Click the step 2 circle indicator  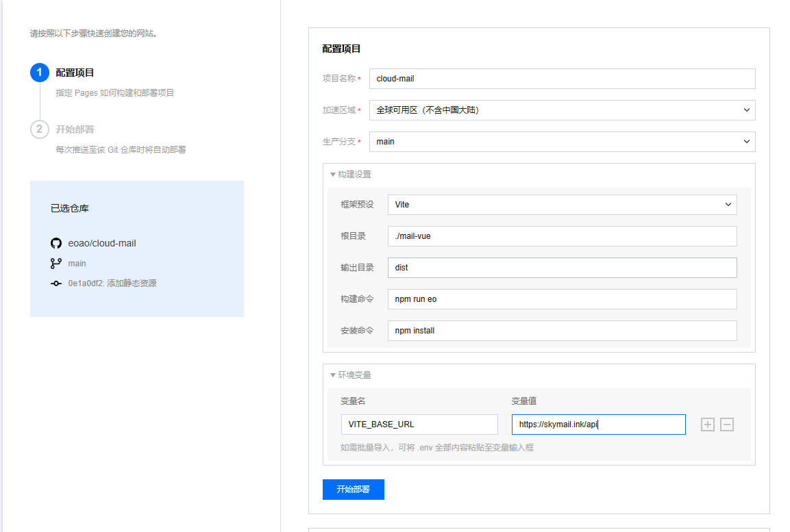[x=40, y=129]
